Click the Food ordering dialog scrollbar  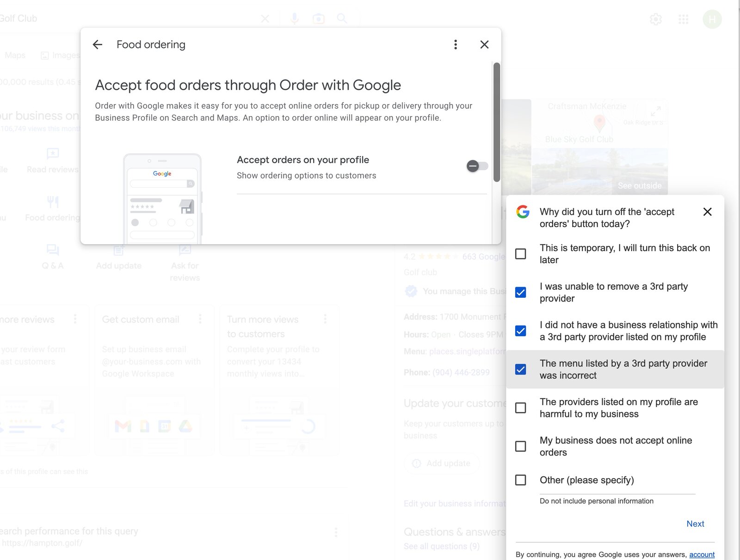click(x=497, y=122)
